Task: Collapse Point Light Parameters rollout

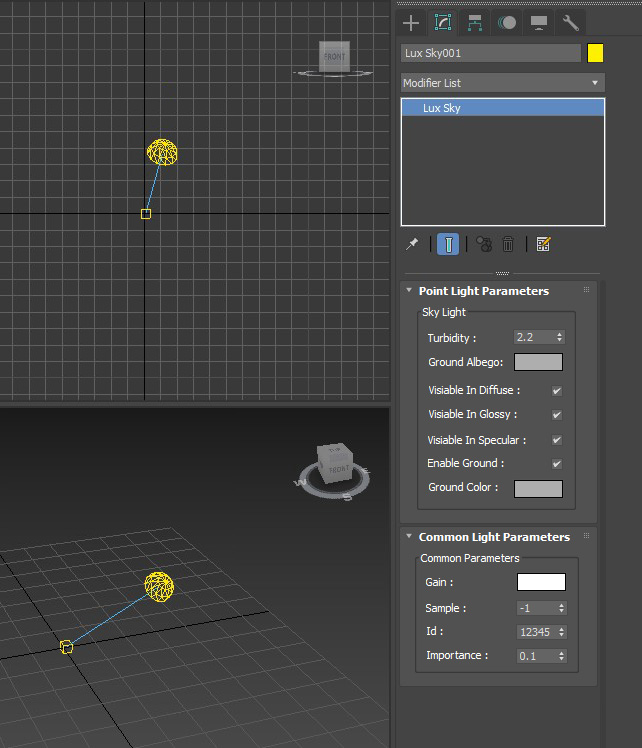Action: 484,291
